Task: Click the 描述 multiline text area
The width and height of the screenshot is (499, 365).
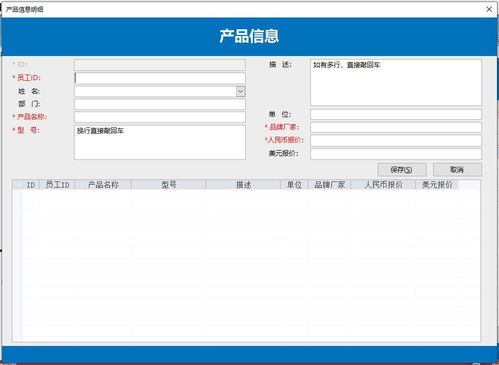Action: tap(396, 82)
